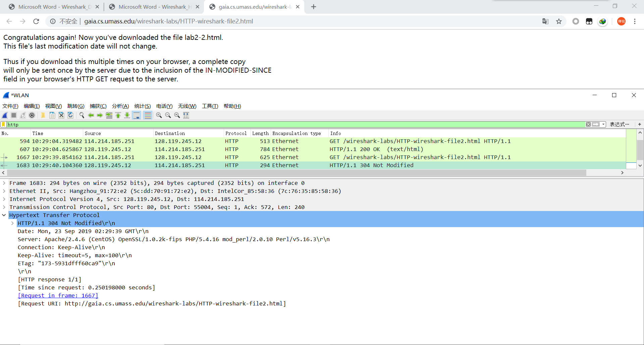Click the browser address bar URL

coord(168,21)
